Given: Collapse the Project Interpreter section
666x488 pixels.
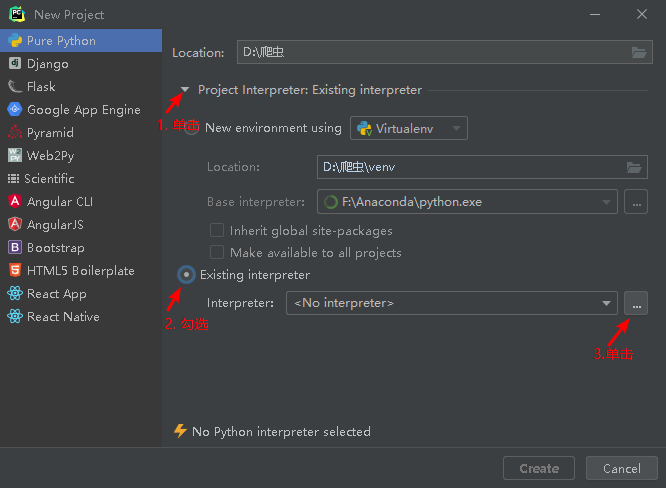Looking at the screenshot, I should point(185,90).
